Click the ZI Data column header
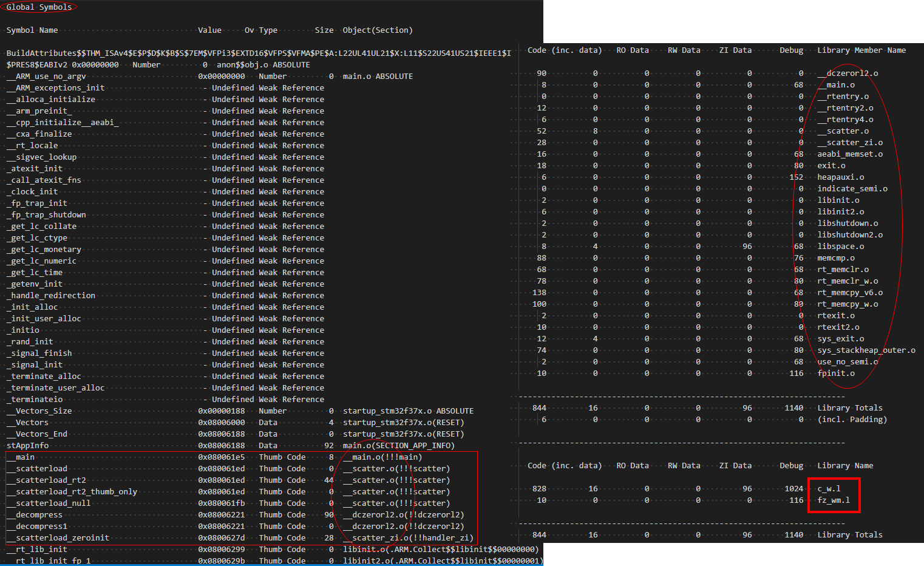Screen dimensions: 924x566 click(735, 50)
